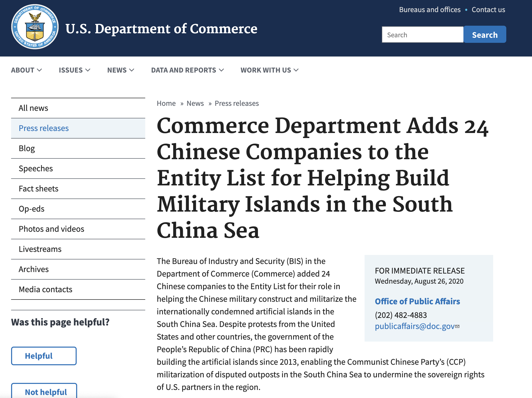Click Home in the breadcrumb
Screen dimensions: 532x398
coord(166,103)
